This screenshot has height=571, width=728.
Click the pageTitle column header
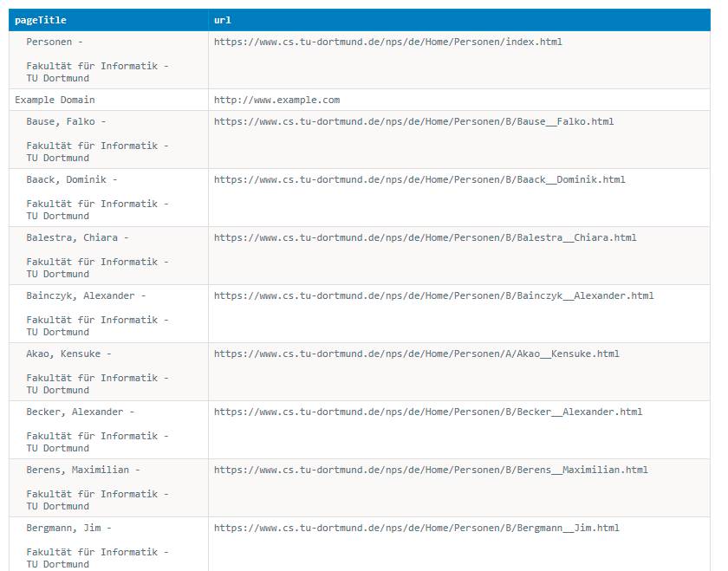click(108, 20)
